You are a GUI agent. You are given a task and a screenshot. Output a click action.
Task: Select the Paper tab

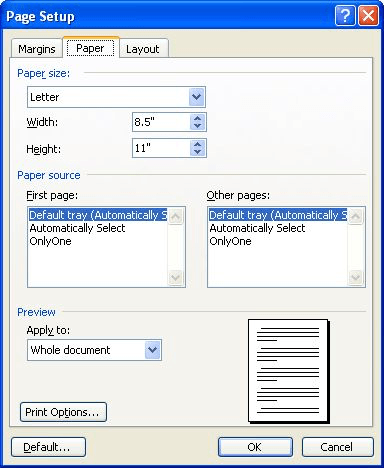[x=90, y=48]
